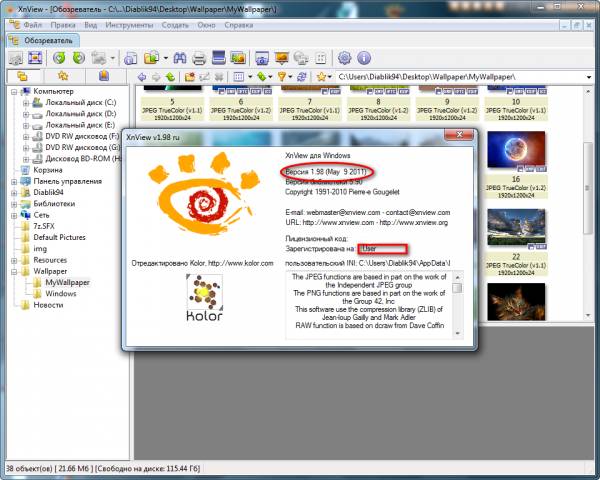Open the Правка menu
Image resolution: width=600 pixels, height=480 pixels.
coord(63,25)
